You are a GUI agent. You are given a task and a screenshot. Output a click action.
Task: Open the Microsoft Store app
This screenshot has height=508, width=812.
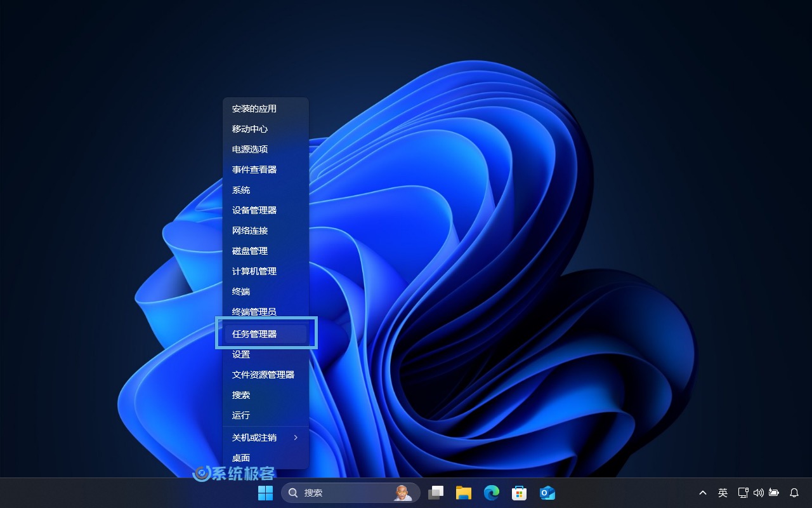(x=520, y=493)
